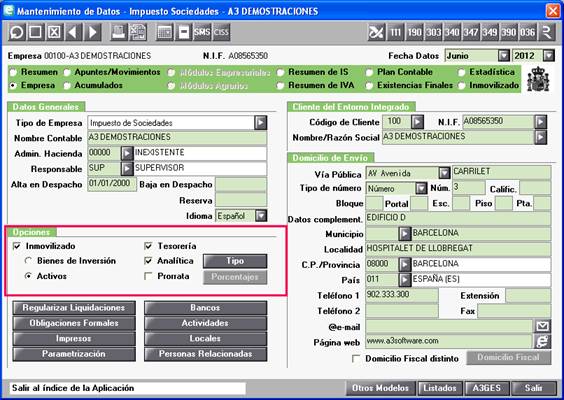The height and width of the screenshot is (400, 564).
Task: Open model 303 from toolbar
Action: point(433,32)
